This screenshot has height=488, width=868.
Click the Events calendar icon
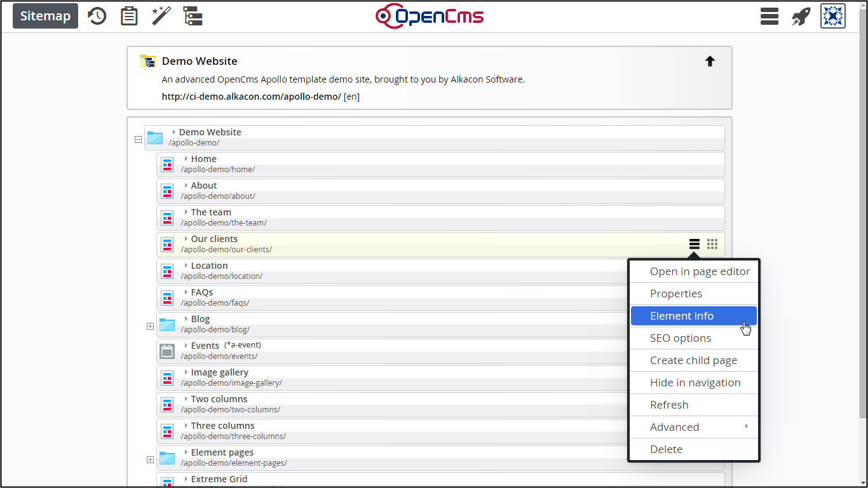[167, 351]
